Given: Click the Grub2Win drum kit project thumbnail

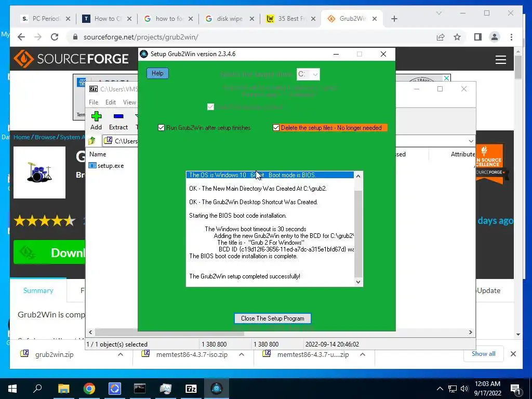Looking at the screenshot, I should pyautogui.click(x=39, y=172).
